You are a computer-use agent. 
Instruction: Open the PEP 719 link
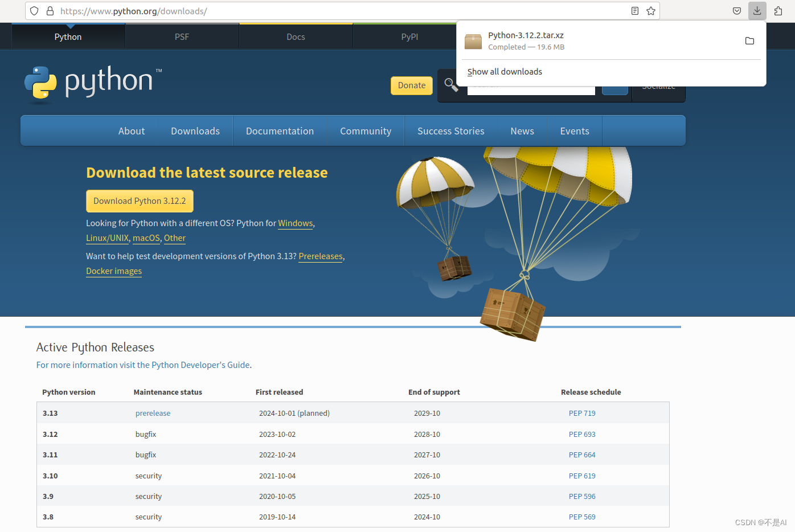(x=582, y=414)
